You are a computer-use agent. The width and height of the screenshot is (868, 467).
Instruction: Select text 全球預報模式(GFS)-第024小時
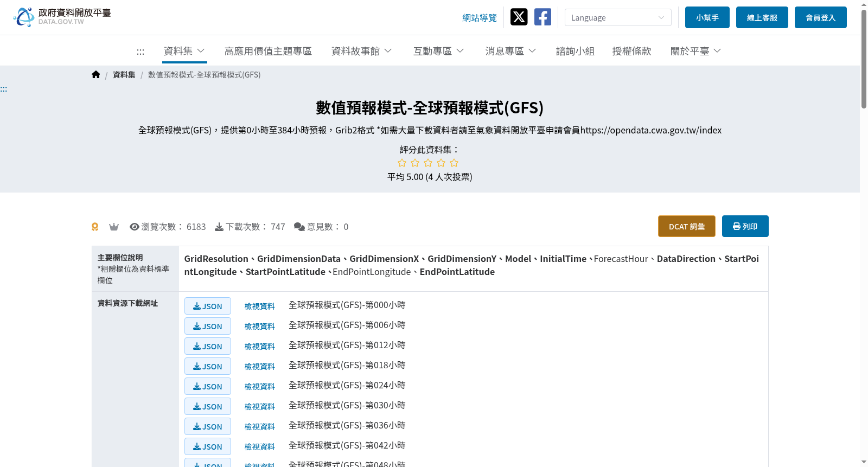coord(347,386)
